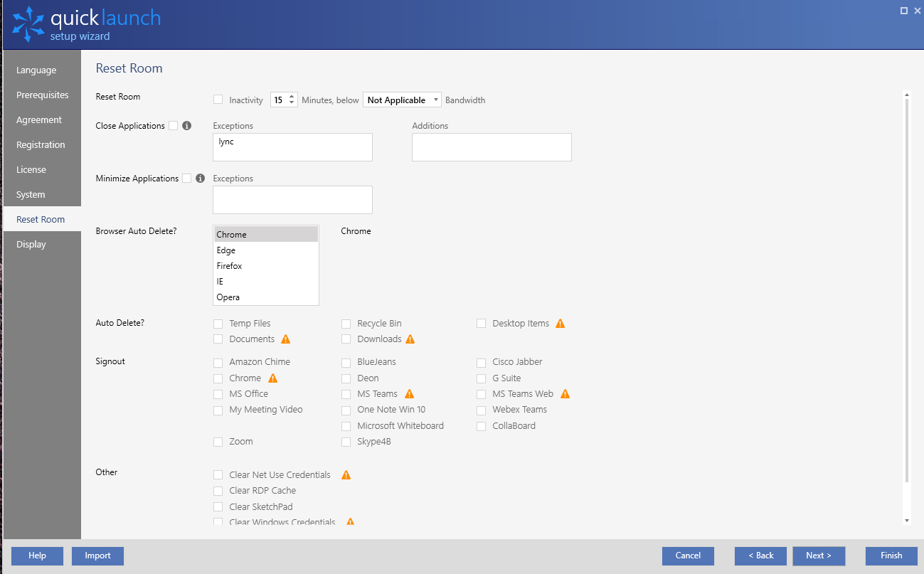
Task: Click the warning icon next to Documents
Action: point(285,339)
